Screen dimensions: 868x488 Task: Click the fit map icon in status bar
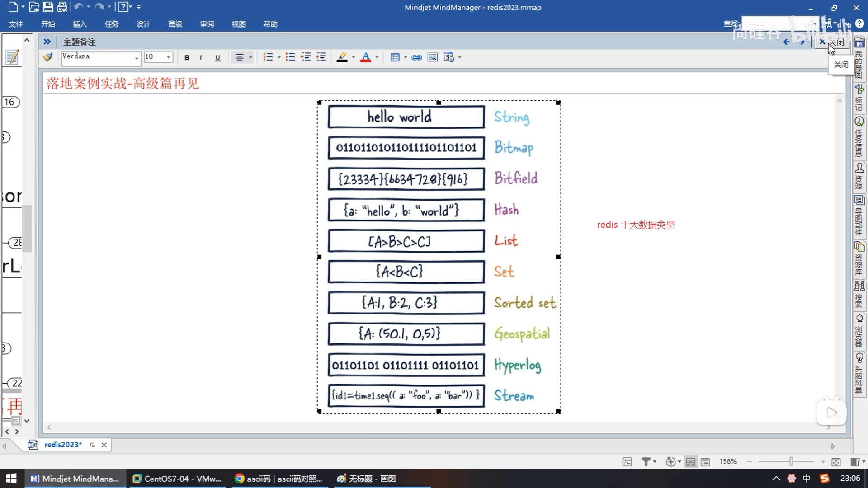tap(836, 462)
